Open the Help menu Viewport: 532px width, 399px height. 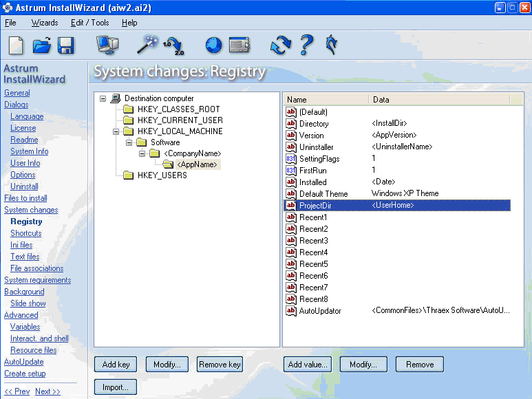129,23
